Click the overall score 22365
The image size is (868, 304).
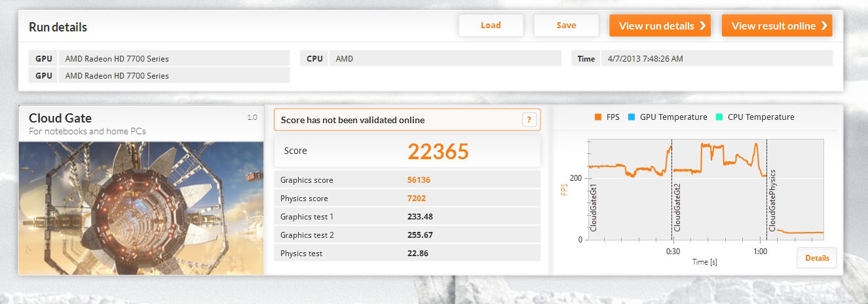click(438, 151)
